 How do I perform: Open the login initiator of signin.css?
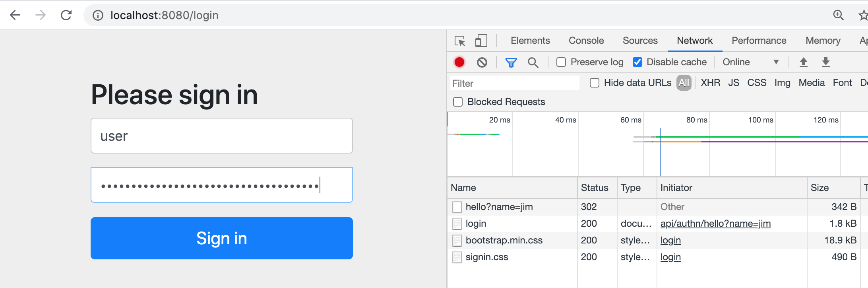coord(670,257)
